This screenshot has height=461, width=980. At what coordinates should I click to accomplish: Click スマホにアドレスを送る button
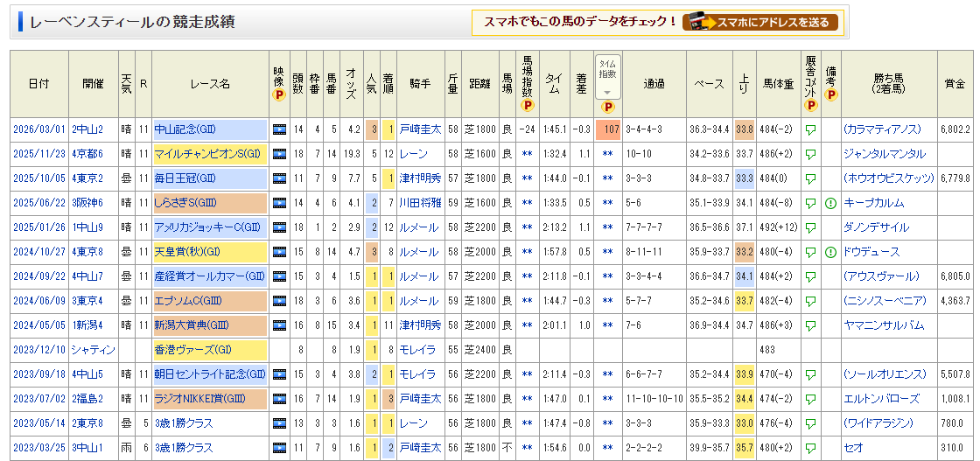[x=761, y=23]
